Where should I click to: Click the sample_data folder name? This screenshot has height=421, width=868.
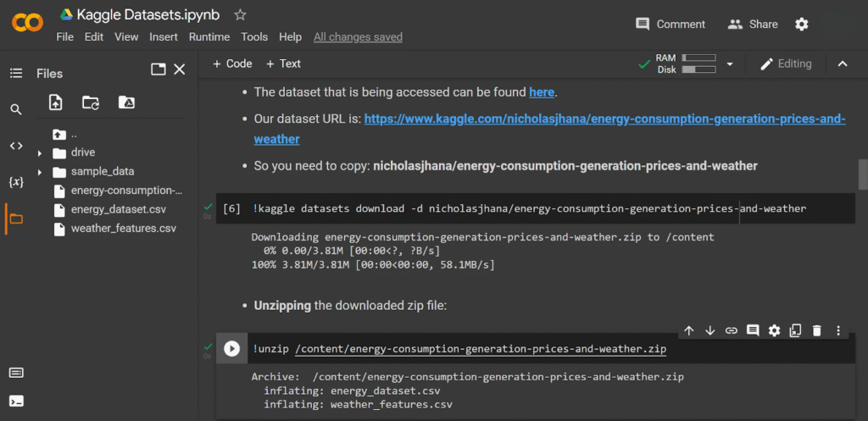pos(103,171)
